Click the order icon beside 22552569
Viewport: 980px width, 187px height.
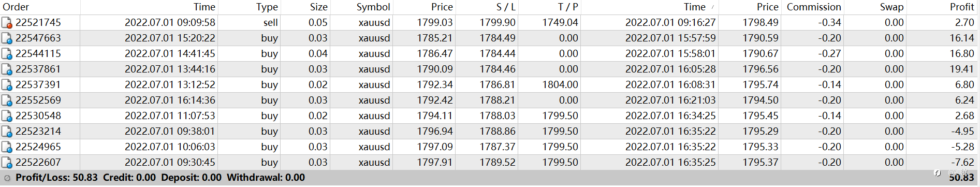click(7, 100)
